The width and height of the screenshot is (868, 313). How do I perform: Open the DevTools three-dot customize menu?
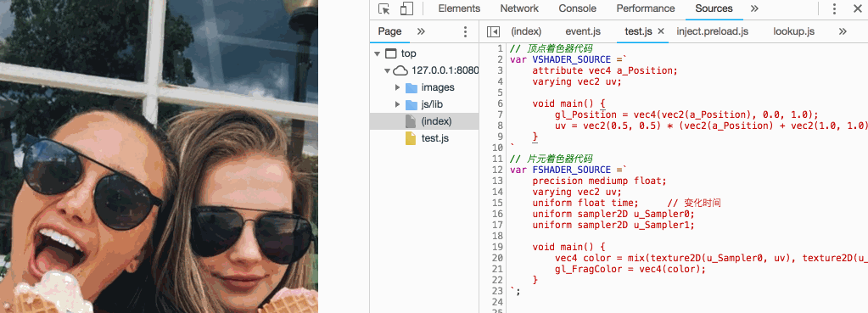(834, 8)
